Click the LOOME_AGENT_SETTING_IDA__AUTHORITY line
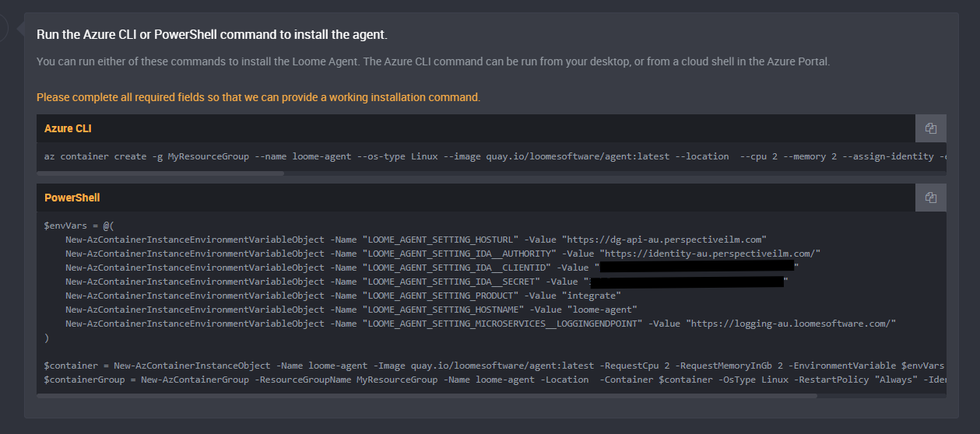Screen dimensions: 980x434 (x=444, y=254)
